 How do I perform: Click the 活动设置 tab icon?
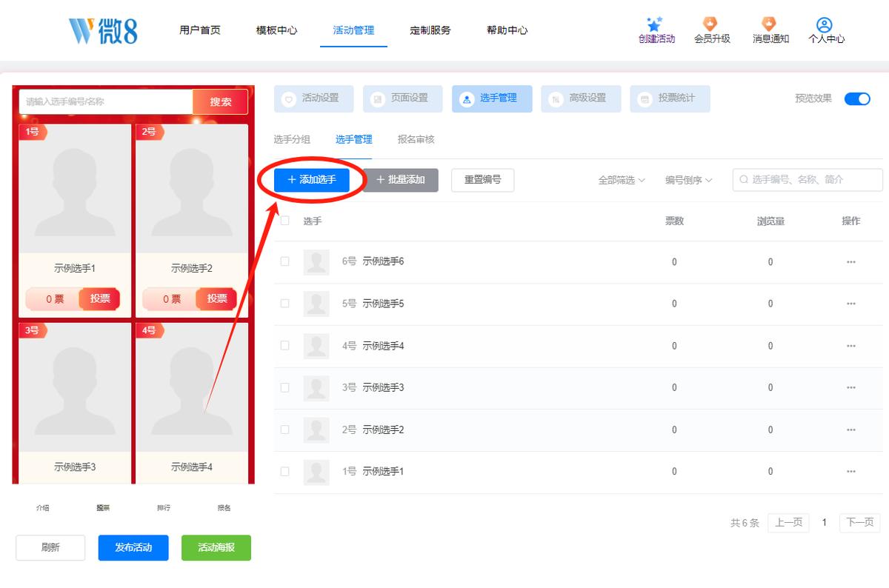point(289,98)
